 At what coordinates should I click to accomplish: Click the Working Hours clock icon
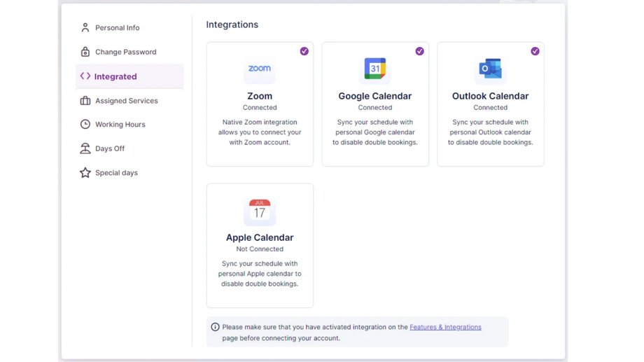coord(85,125)
